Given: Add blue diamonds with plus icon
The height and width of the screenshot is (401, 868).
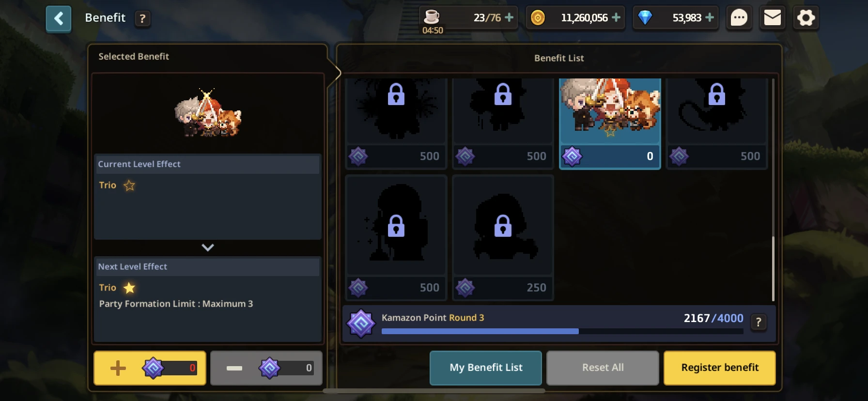Looking at the screenshot, I should click(x=710, y=17).
